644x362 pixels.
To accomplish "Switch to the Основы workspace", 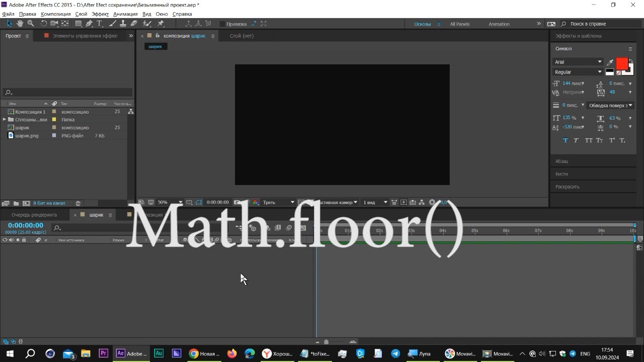I will tap(422, 24).
